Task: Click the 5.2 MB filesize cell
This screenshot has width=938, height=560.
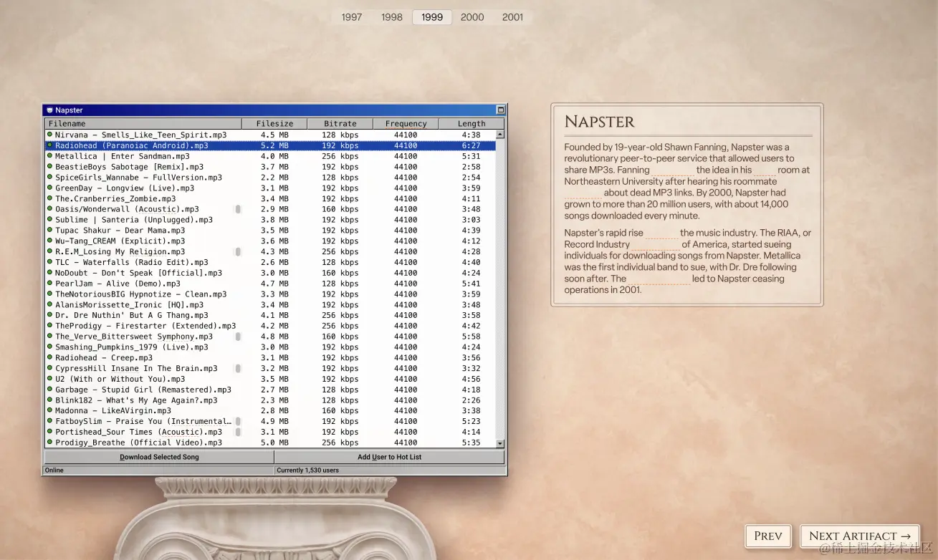Action: coord(274,145)
